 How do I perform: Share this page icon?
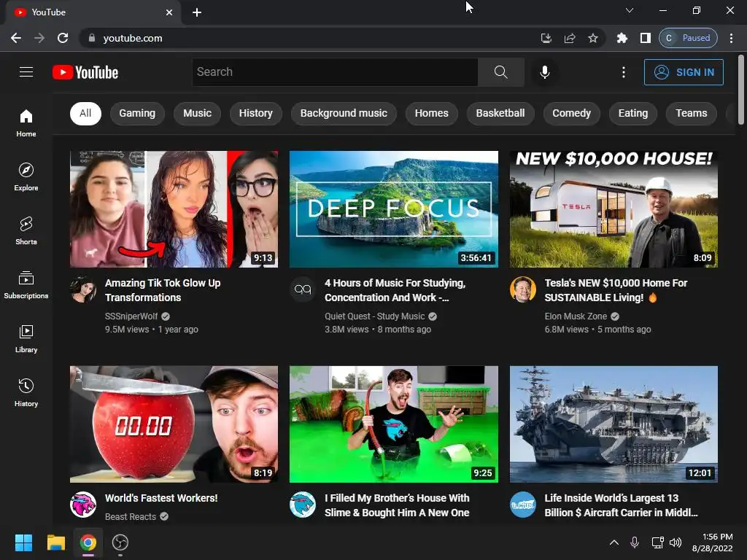click(x=569, y=38)
